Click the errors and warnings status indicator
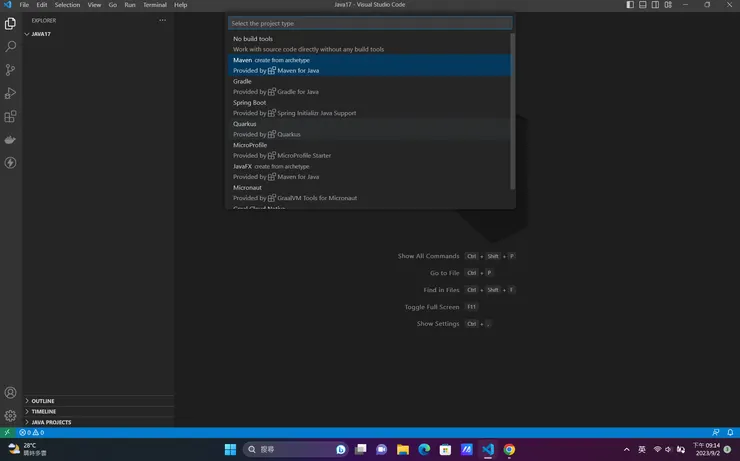Screen dimensions: 740x461 tap(32, 433)
